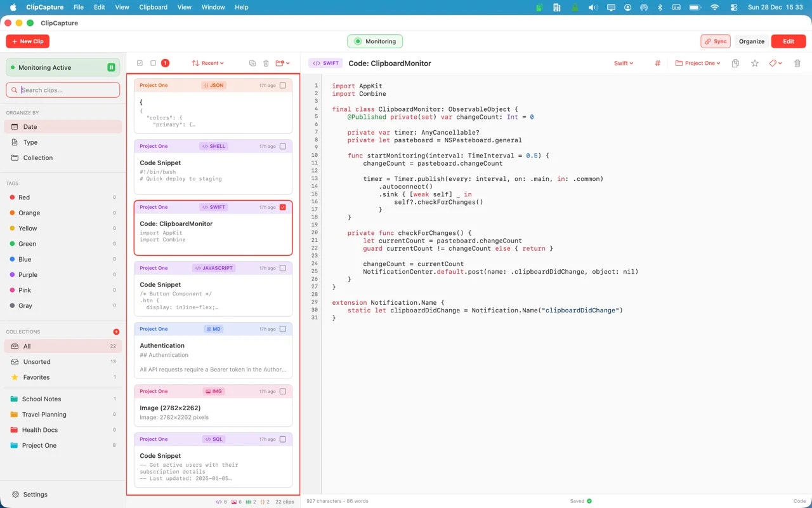The width and height of the screenshot is (812, 508).
Task: Toggle the select-all checkbox above the clips
Action: (140, 63)
